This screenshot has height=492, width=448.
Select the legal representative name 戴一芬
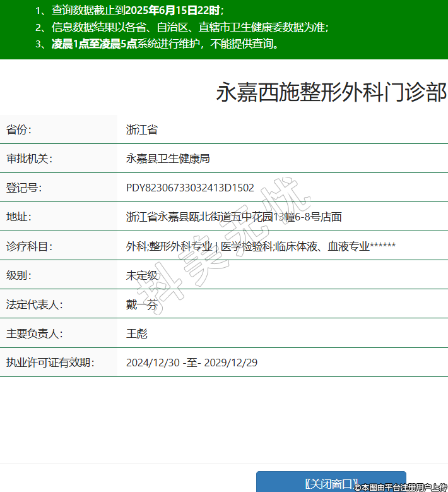pos(142,304)
